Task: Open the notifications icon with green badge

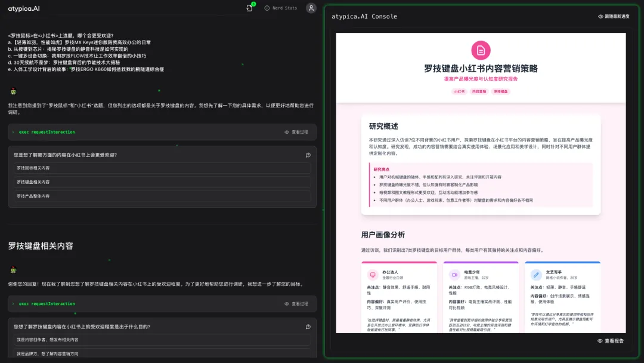Action: (x=250, y=8)
